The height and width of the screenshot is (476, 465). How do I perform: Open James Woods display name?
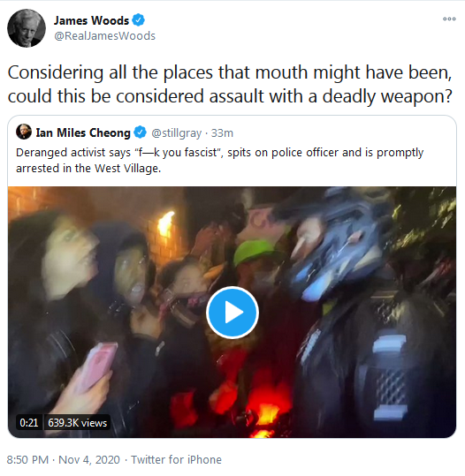(91, 20)
